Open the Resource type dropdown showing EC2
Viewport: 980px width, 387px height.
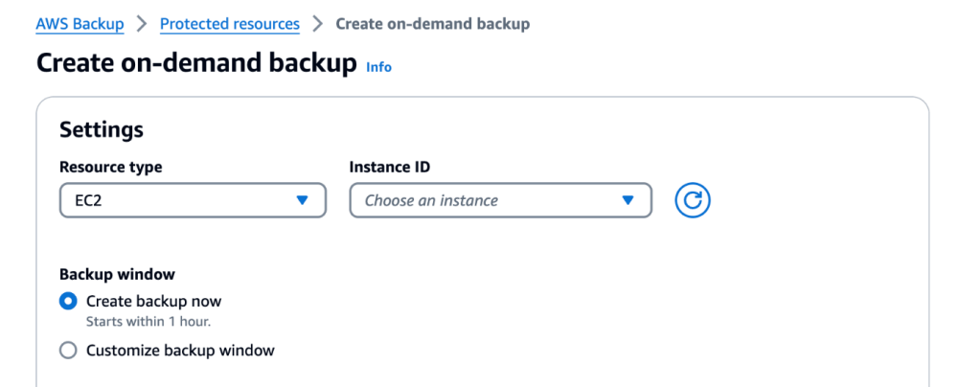(x=193, y=201)
